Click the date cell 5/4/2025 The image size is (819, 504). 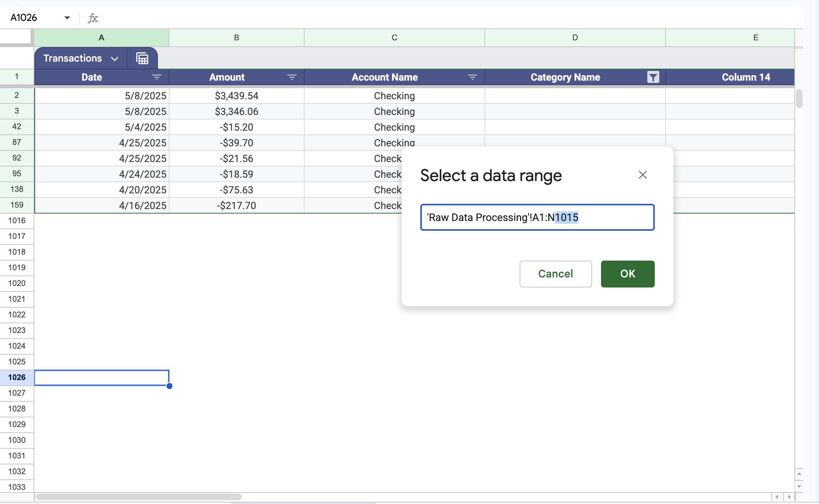(x=102, y=127)
